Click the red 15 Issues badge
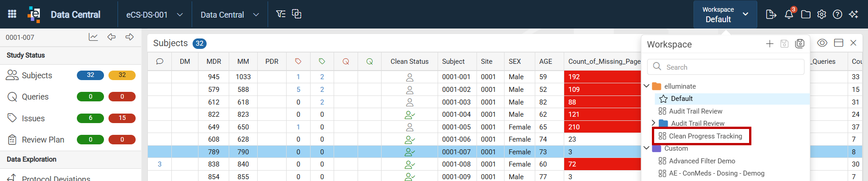The width and height of the screenshot is (868, 181). click(x=122, y=118)
